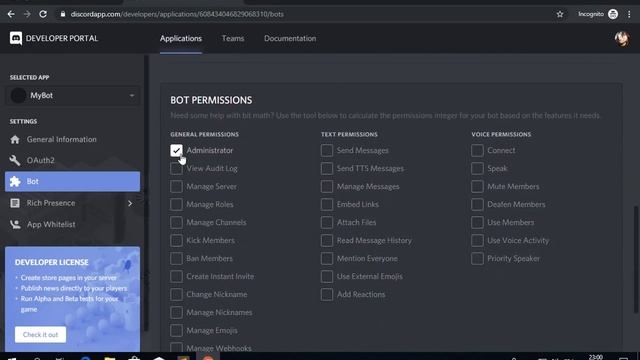Screen dimensions: 640x360
Task: Click the browser forward arrow
Action: pos(27,14)
